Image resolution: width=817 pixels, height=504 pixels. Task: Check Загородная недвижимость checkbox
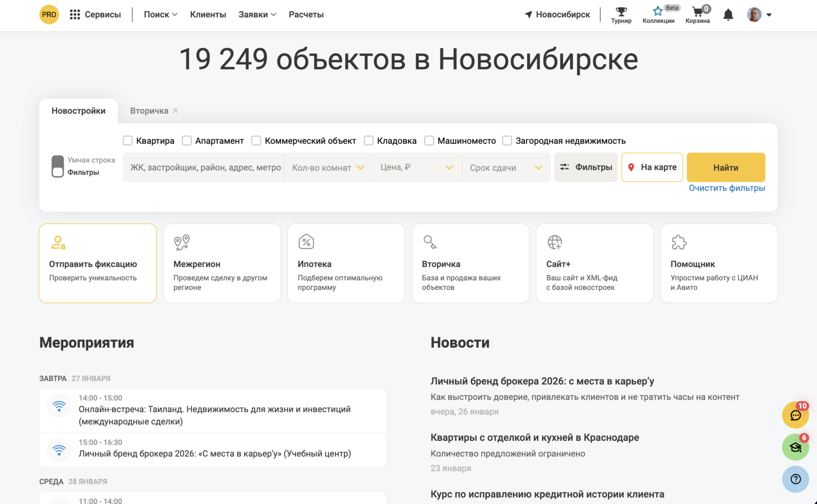[507, 140]
